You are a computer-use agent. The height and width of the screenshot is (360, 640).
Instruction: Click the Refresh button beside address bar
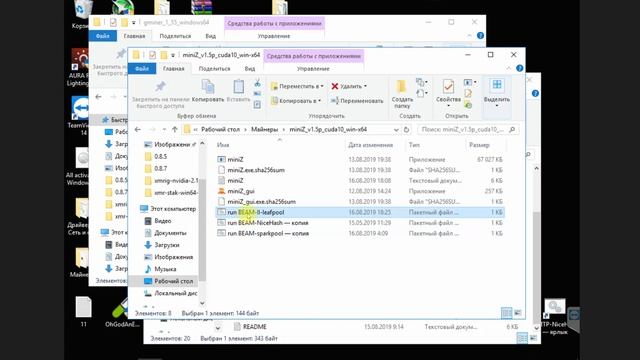406,130
